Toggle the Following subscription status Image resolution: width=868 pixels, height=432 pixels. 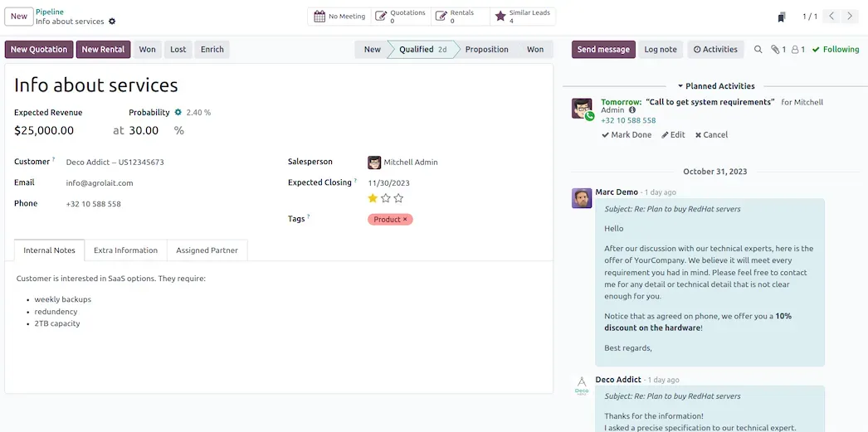835,50
